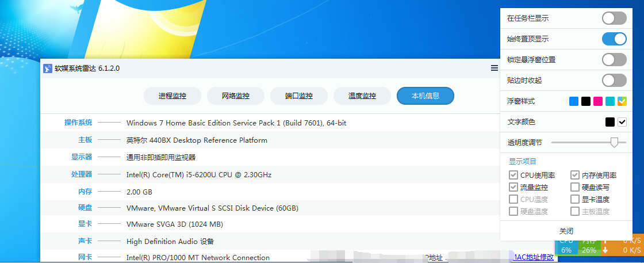Screen dimensions: 644x263
Task: Choose black 浮窗样式 swatch
Action: coord(586,101)
